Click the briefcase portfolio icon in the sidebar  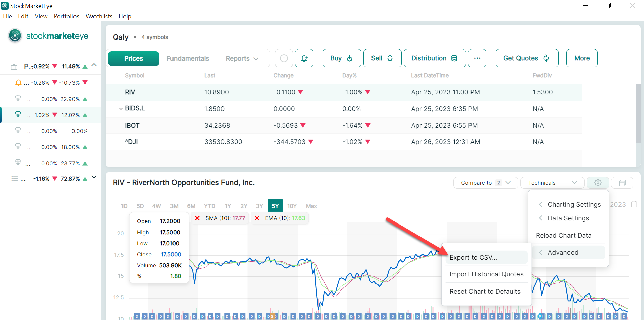tap(14, 67)
